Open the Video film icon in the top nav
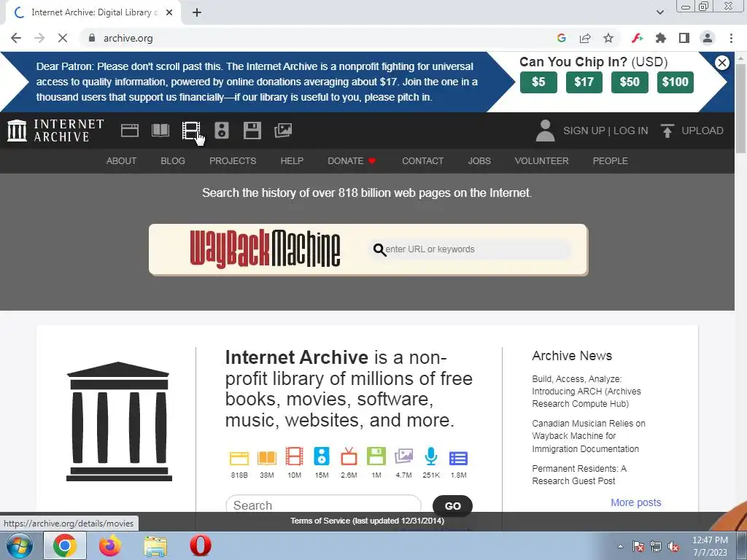747x560 pixels. [191, 131]
